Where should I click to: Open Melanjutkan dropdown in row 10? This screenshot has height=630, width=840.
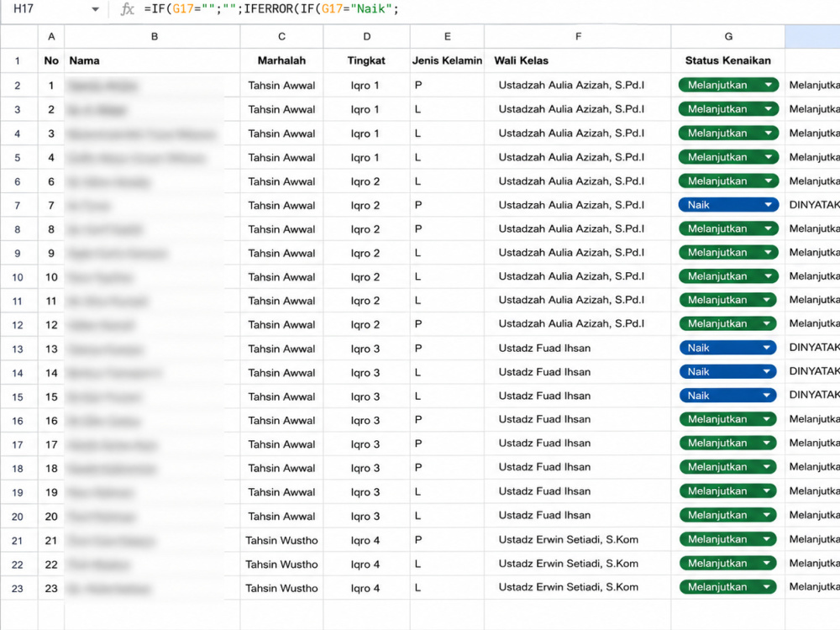(x=769, y=276)
